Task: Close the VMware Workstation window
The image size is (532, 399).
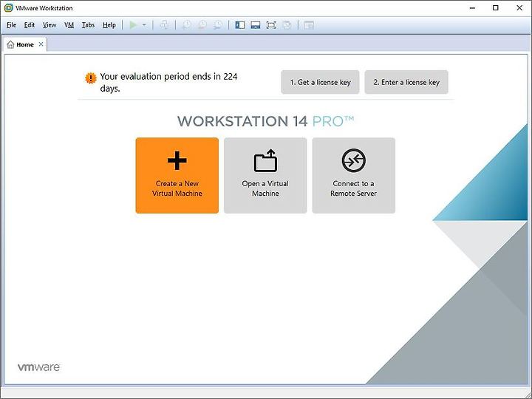Action: click(x=519, y=8)
